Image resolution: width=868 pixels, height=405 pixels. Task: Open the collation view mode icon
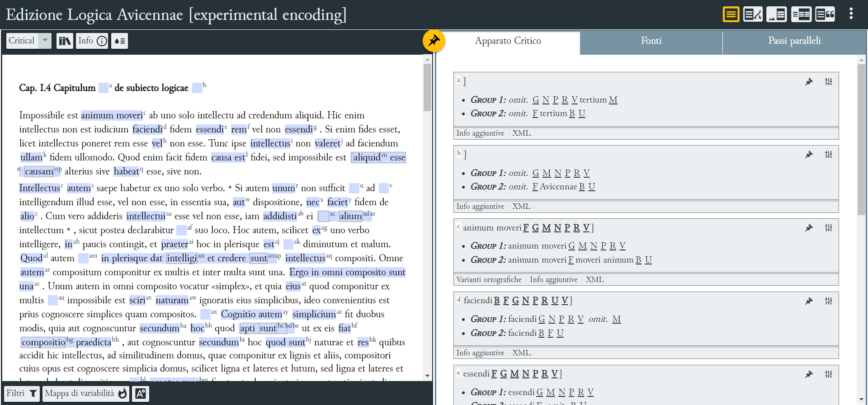pyautogui.click(x=753, y=14)
